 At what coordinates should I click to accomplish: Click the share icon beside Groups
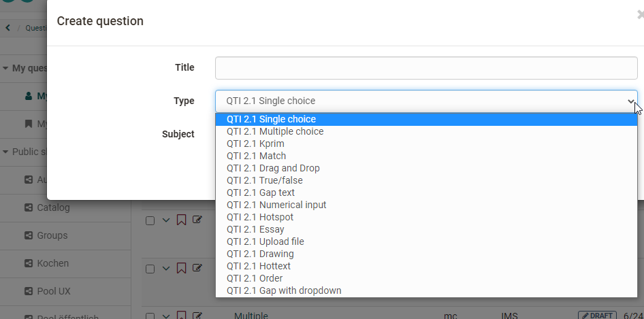tap(29, 235)
